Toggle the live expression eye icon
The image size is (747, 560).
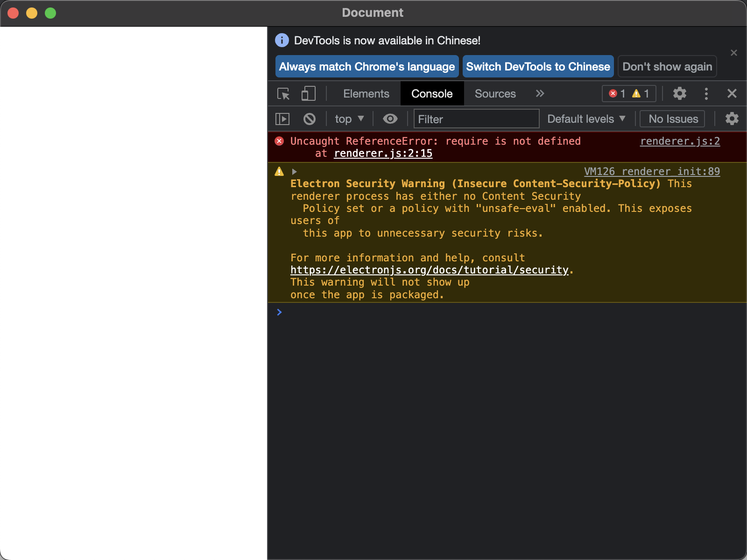pyautogui.click(x=390, y=119)
